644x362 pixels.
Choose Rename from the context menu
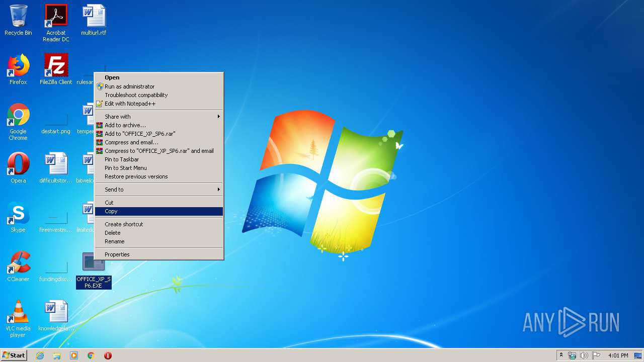[x=159, y=241]
